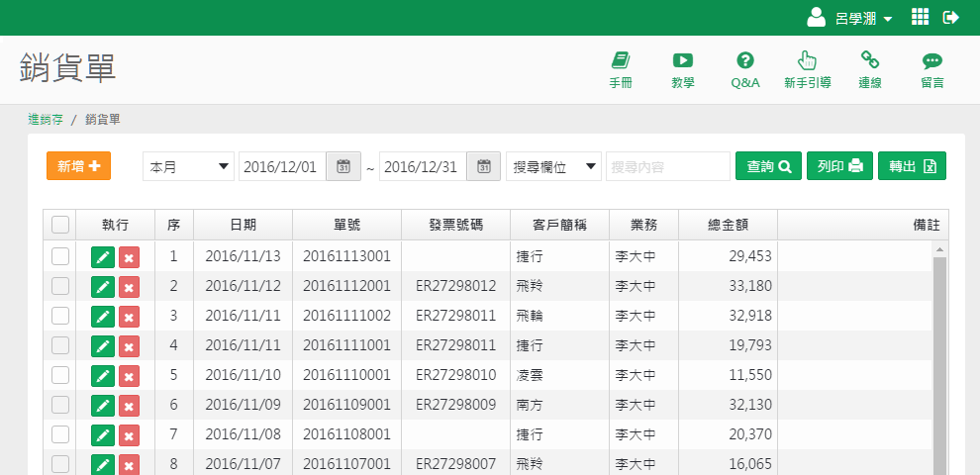Open the 呂學溯 user account menu
This screenshot has width=980, height=475.
coord(850,18)
